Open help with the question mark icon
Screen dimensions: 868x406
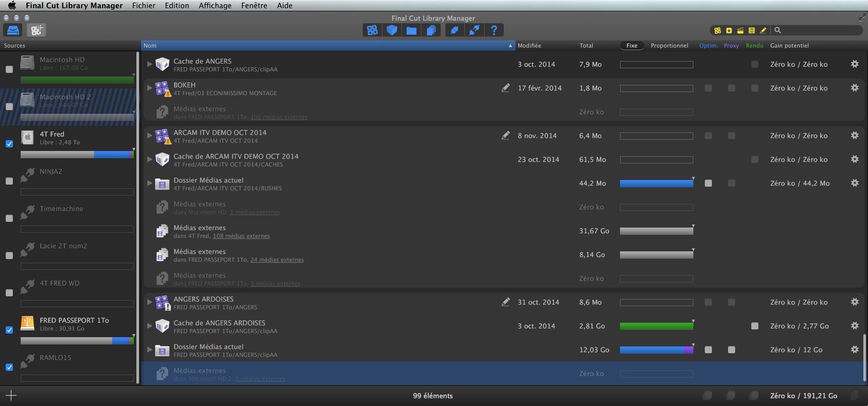pyautogui.click(x=494, y=30)
